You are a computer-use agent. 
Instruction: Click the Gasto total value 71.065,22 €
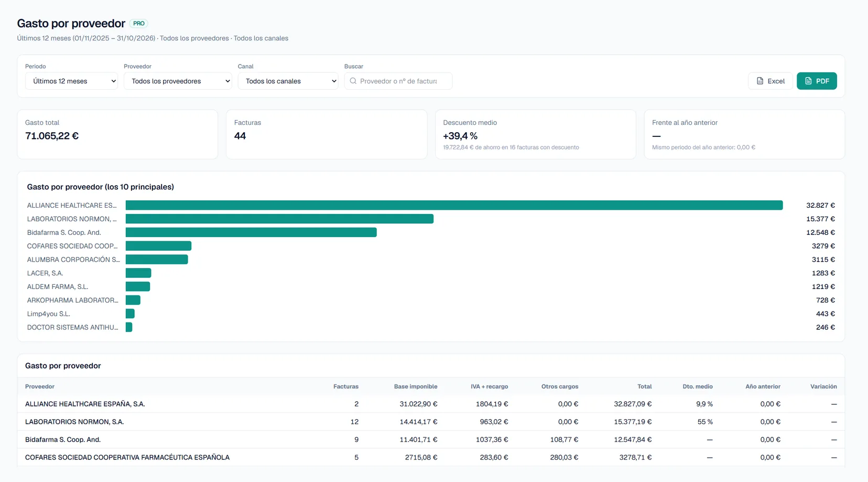[x=52, y=136]
